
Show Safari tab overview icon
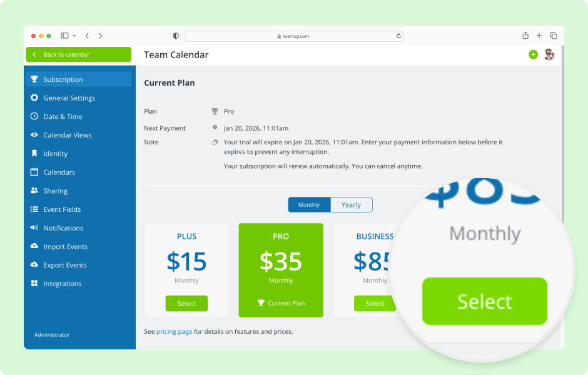554,36
